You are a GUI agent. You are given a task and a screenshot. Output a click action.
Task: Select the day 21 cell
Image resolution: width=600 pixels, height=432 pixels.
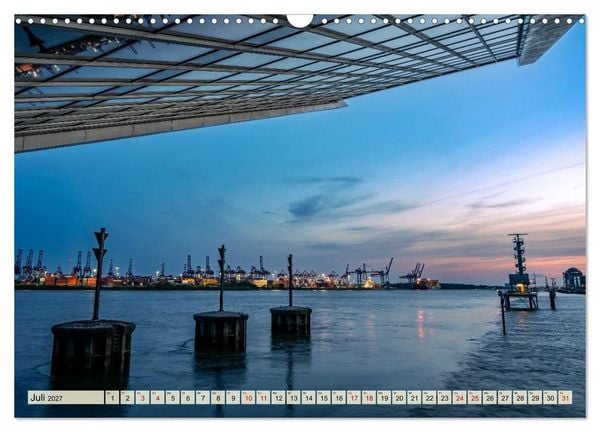click(414, 397)
